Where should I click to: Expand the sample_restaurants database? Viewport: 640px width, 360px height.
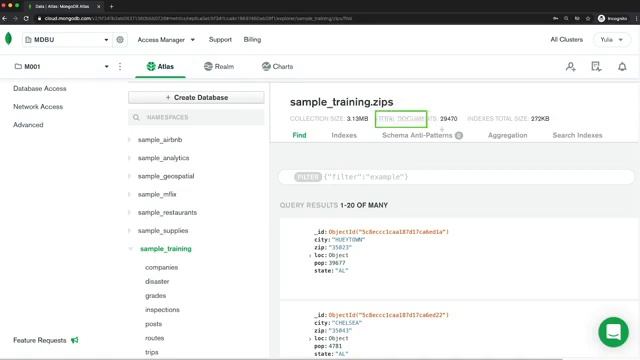[x=130, y=213]
